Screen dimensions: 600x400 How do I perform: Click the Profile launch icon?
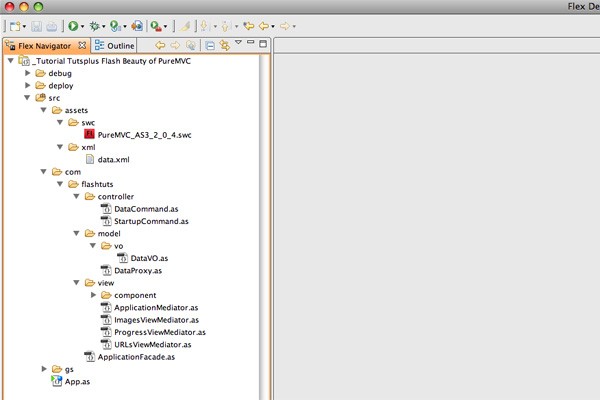click(115, 26)
